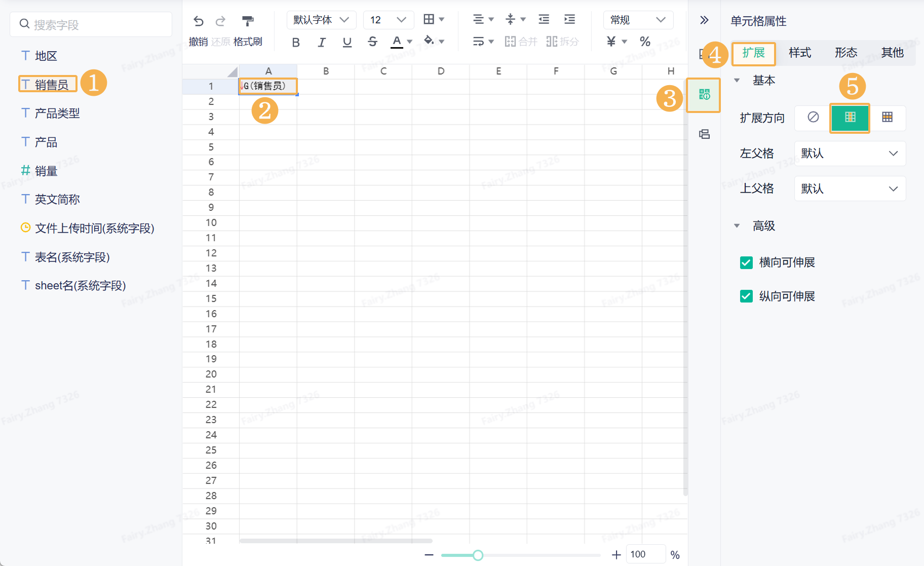
Task: Click the horizontal alignment icon
Action: (478, 19)
